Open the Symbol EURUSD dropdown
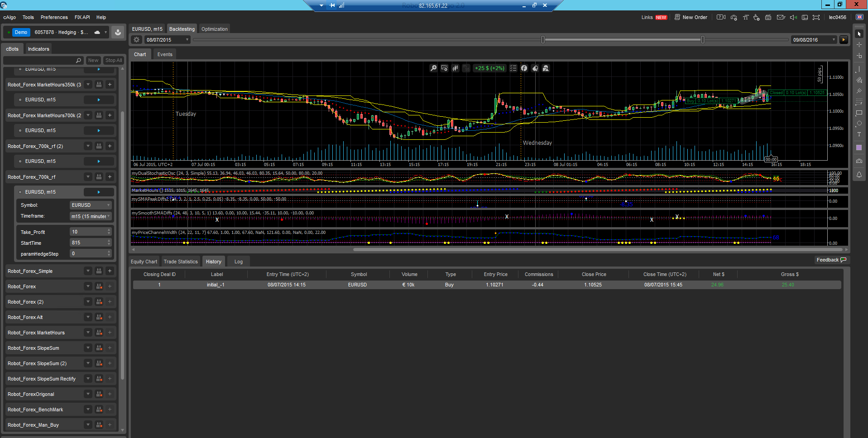The image size is (868, 438). click(x=91, y=205)
